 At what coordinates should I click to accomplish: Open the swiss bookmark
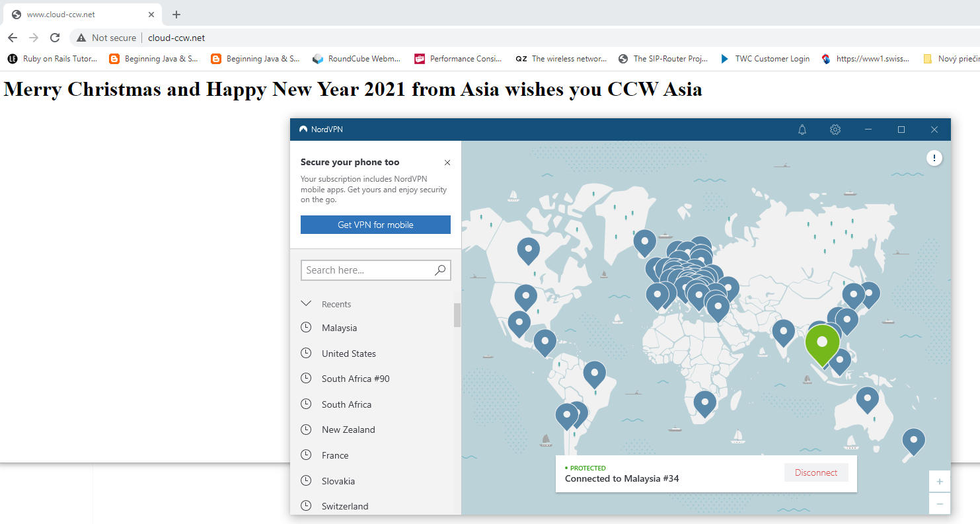pyautogui.click(x=866, y=59)
